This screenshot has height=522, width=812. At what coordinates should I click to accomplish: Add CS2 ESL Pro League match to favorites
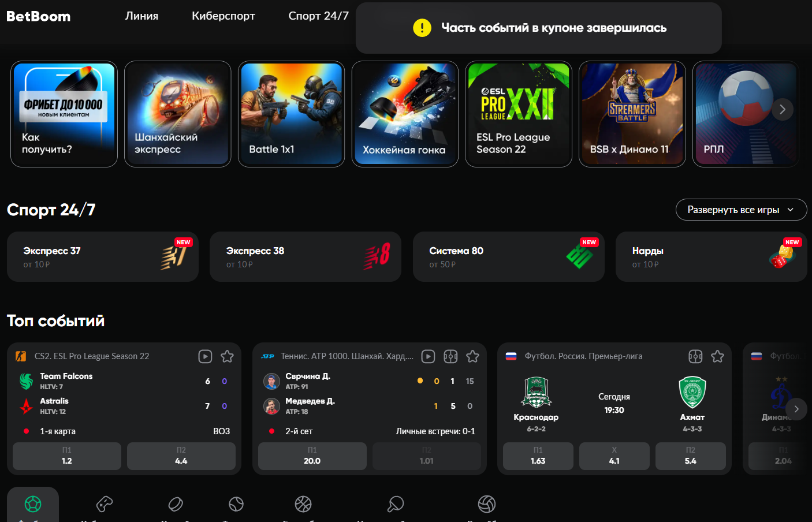pyautogui.click(x=227, y=356)
